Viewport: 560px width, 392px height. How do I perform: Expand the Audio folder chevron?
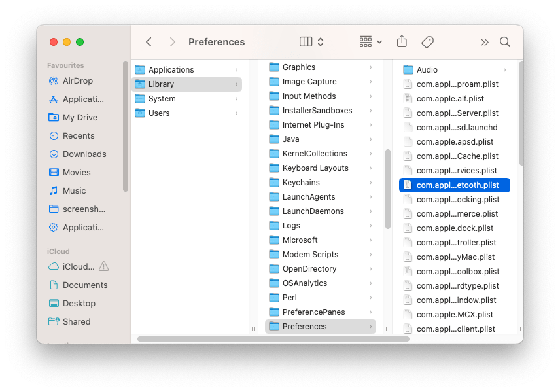tap(504, 70)
